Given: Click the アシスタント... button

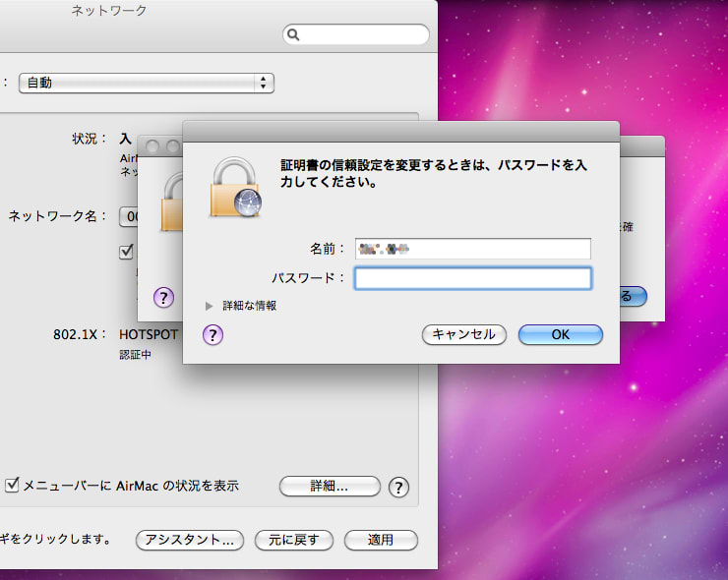Looking at the screenshot, I should pos(190,540).
